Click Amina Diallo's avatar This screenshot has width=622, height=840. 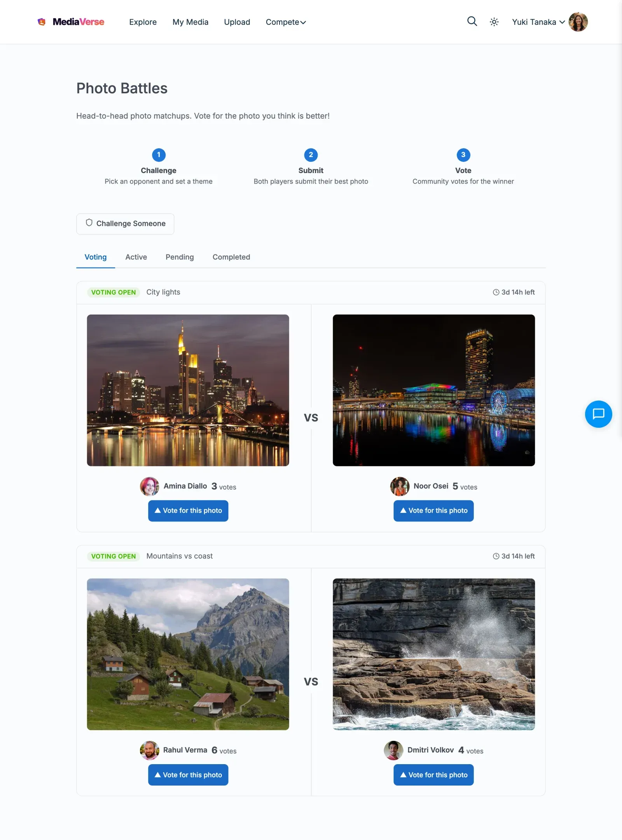[x=150, y=486]
